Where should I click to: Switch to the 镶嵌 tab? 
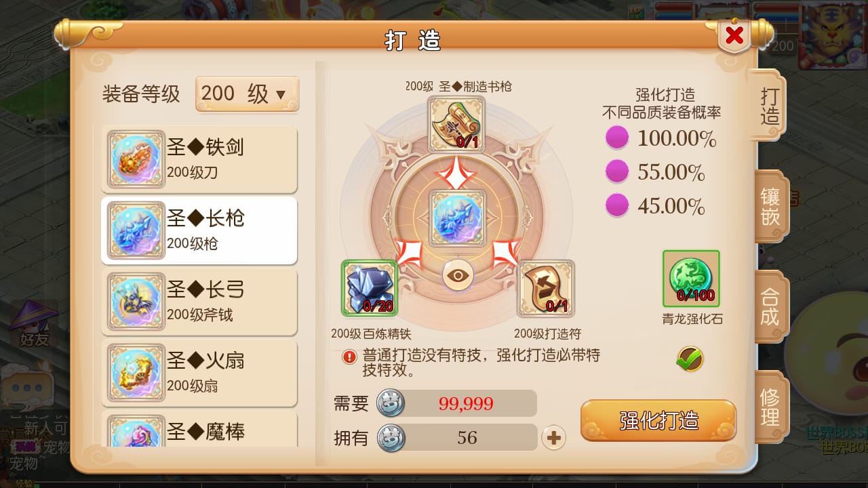(770, 207)
